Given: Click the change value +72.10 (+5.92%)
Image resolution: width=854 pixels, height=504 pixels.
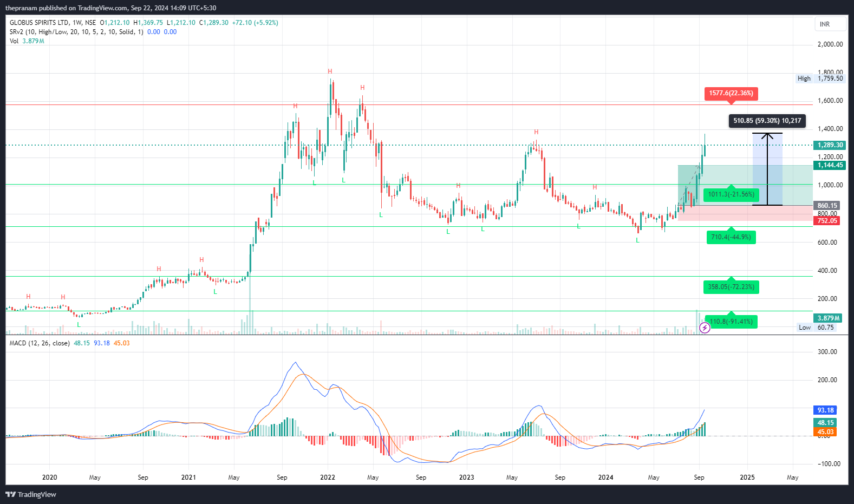Looking at the screenshot, I should click(255, 23).
